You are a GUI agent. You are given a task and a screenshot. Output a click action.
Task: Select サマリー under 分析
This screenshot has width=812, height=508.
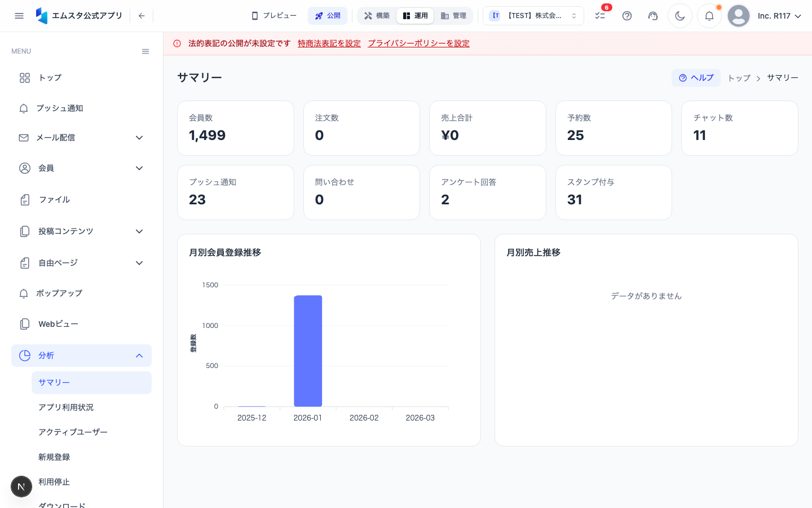pos(91,383)
